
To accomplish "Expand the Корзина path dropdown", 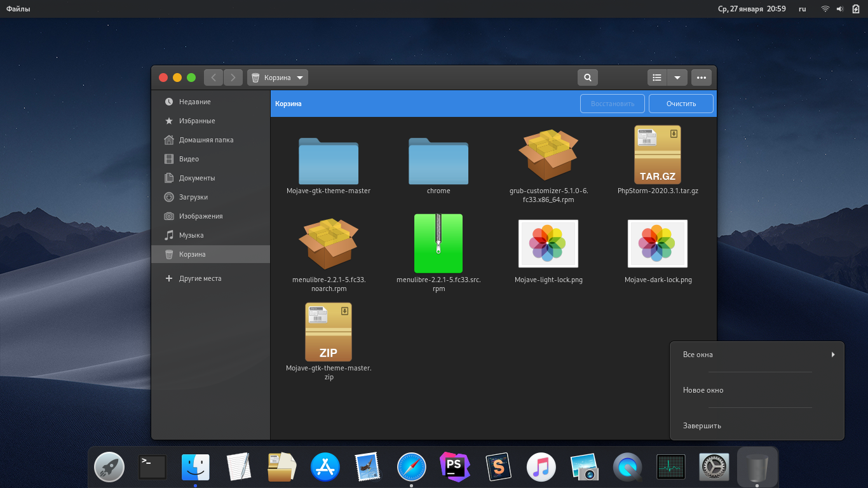I will point(278,78).
